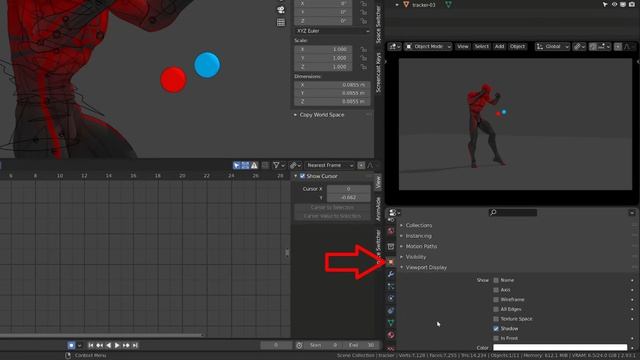Jump to next keyframe
Image resolution: width=640 pixels, height=360 pixels.
(x=126, y=345)
